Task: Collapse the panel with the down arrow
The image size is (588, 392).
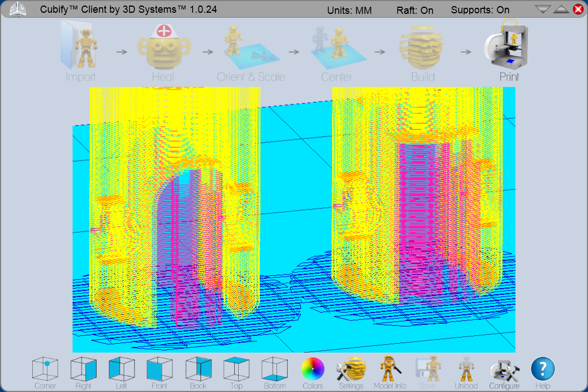Action: (542, 8)
